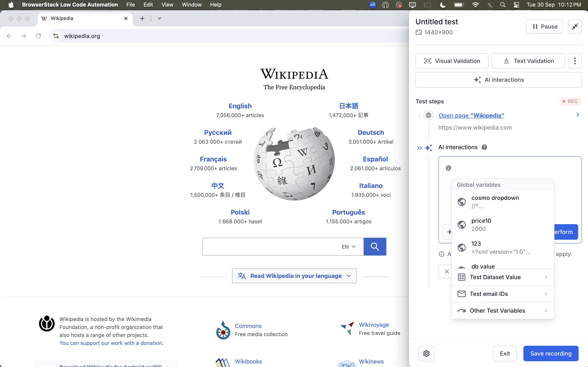
Task: Open the English Wikipedia link
Action: (x=240, y=106)
